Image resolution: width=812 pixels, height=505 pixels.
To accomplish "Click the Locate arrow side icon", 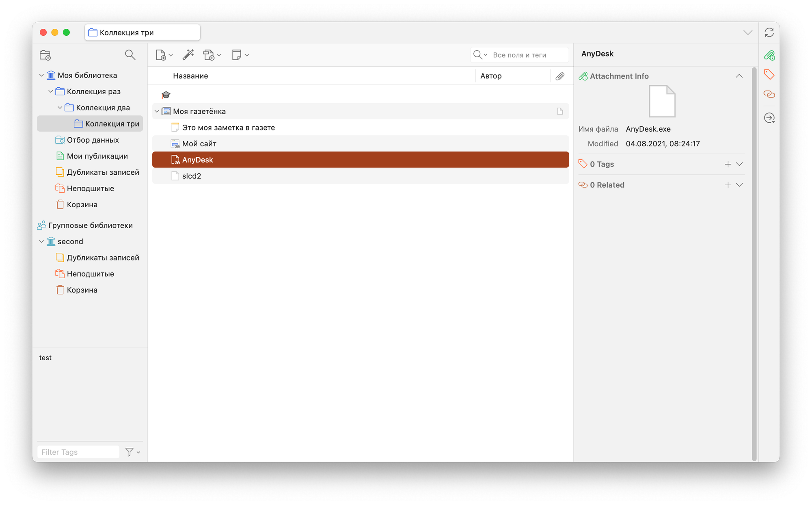I will (769, 118).
